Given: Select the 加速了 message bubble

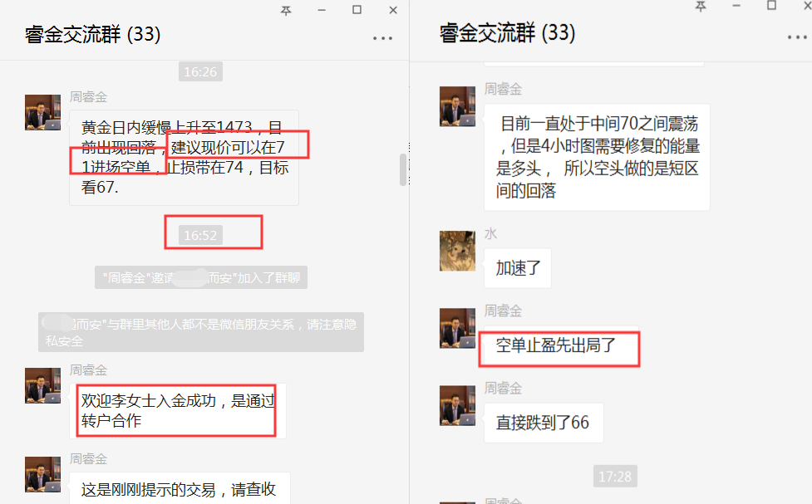Looking at the screenshot, I should click(x=517, y=268).
